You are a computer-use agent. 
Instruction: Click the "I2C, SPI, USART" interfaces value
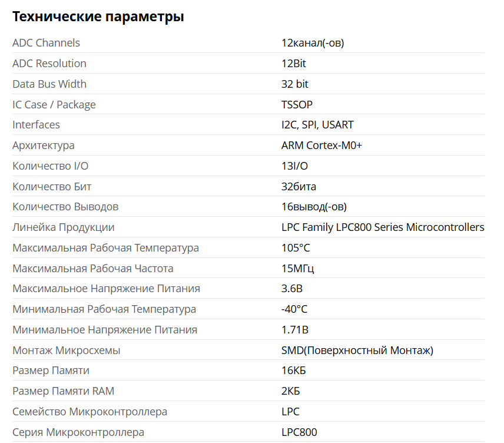tap(317, 125)
